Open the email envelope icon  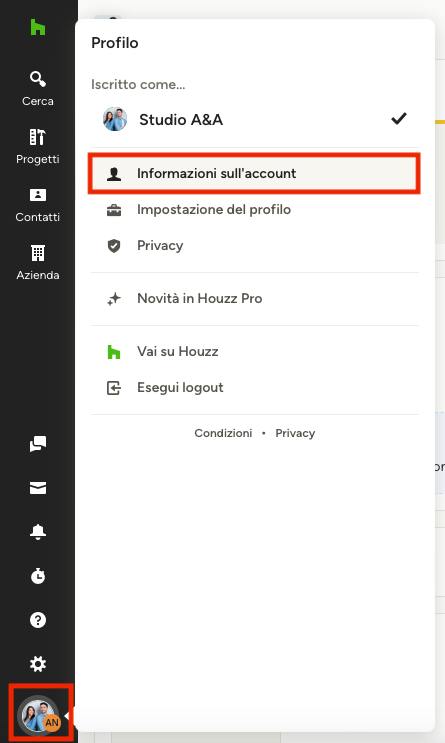pyautogui.click(x=38, y=488)
